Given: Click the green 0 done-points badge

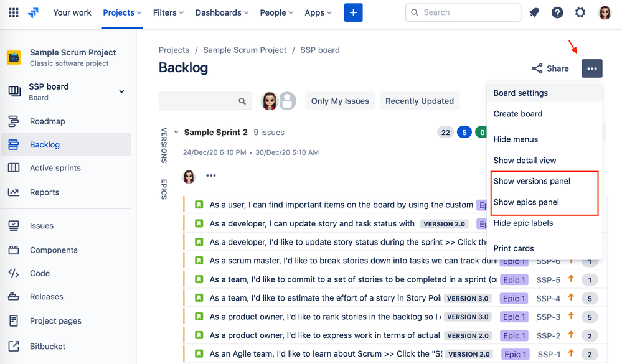Looking at the screenshot, I should (481, 133).
